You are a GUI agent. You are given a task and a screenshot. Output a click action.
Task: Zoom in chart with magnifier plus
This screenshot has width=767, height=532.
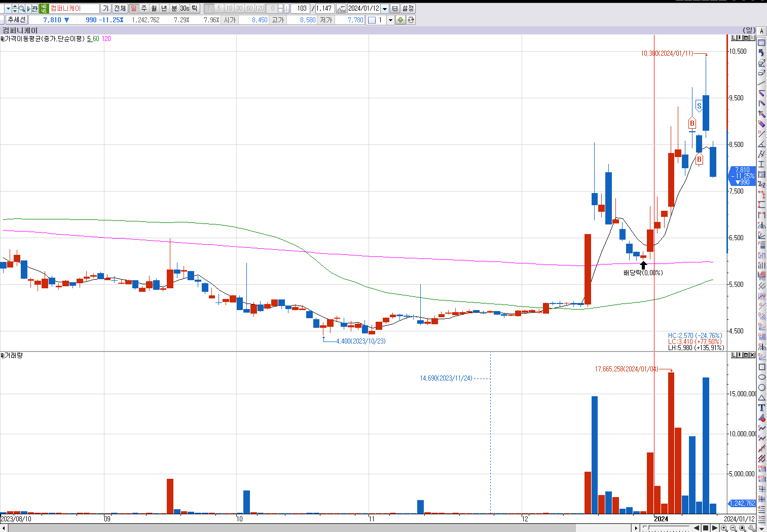pyautogui.click(x=724, y=528)
